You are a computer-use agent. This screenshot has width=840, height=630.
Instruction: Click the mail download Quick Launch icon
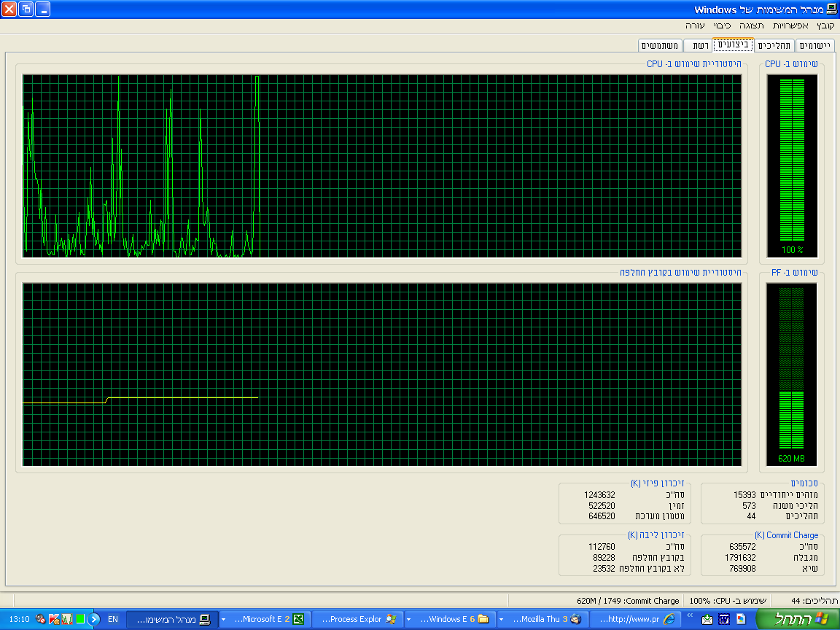[x=707, y=619]
